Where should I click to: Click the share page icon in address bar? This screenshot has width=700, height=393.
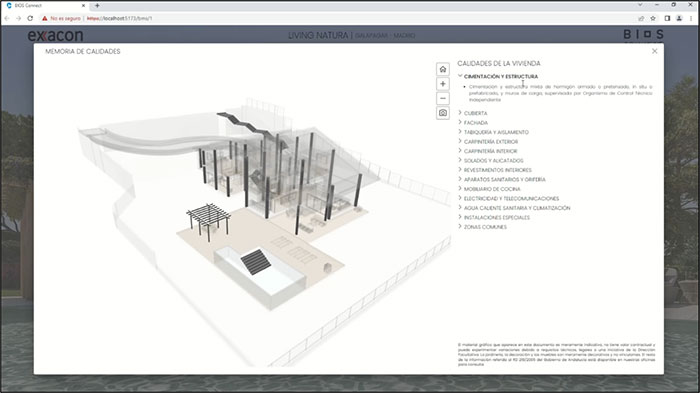tap(641, 18)
